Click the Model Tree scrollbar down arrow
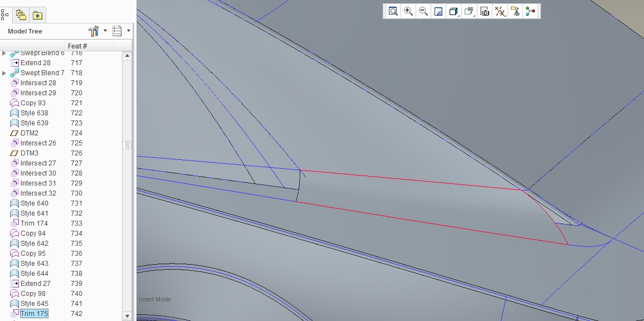Viewport: 644px width, 321px height. [127, 316]
